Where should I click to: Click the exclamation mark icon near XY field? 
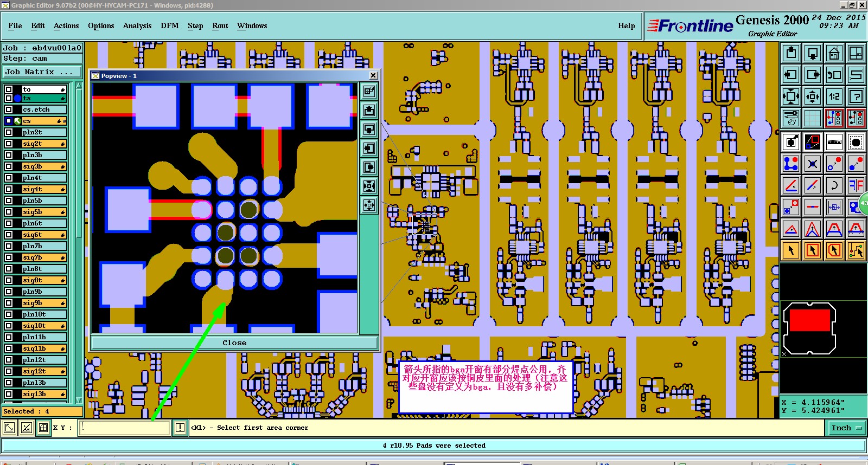(180, 428)
